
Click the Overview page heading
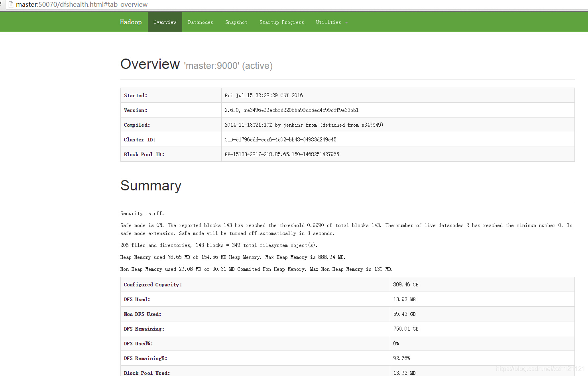tap(150, 64)
